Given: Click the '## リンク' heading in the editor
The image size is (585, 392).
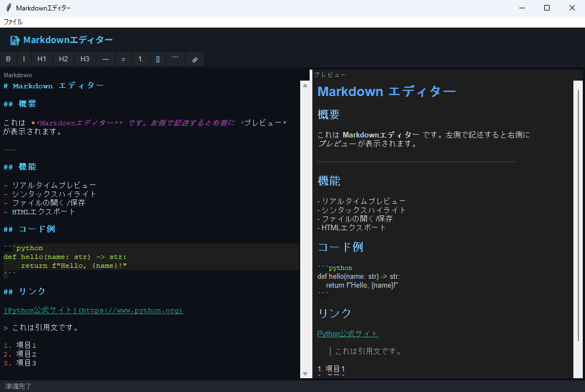Looking at the screenshot, I should point(24,291).
